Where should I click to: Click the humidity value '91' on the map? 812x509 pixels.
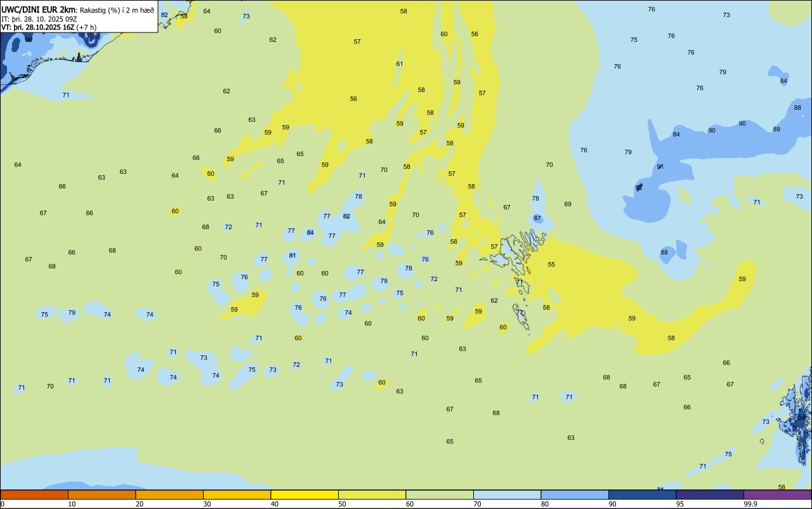660,167
